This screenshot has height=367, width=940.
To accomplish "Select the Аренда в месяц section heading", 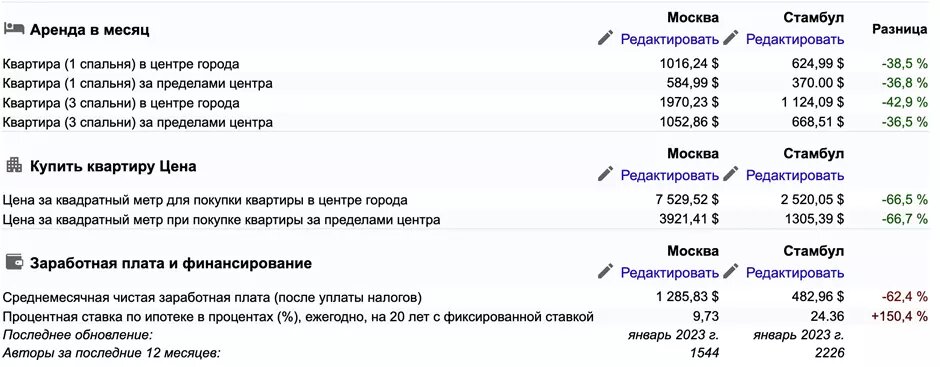I will coord(89,30).
